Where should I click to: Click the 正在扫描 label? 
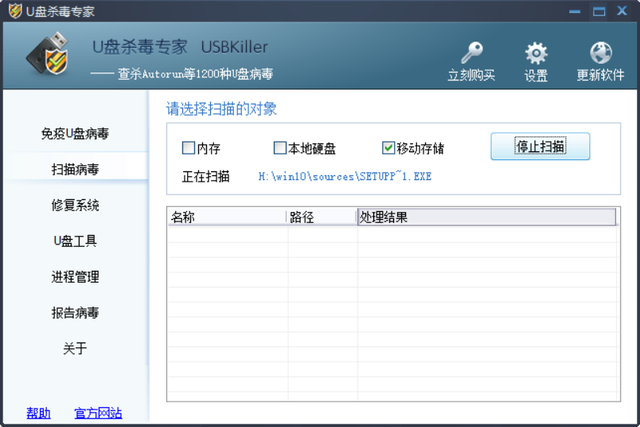(206, 176)
